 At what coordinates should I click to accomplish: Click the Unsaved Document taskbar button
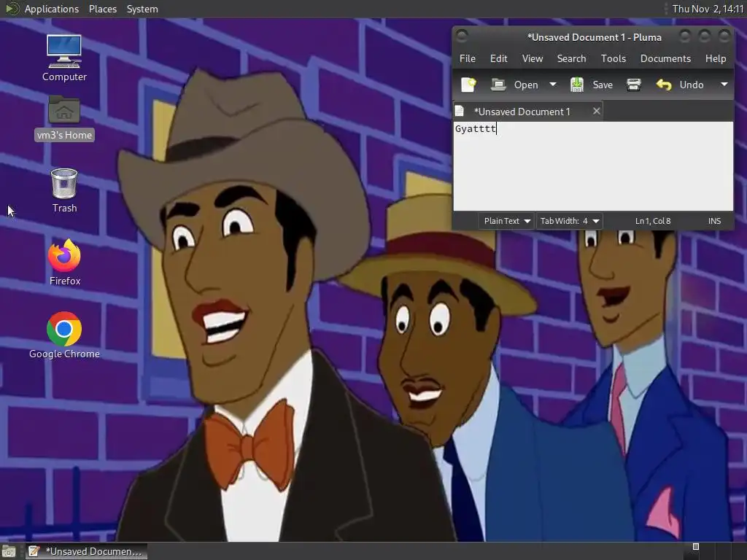click(x=86, y=551)
